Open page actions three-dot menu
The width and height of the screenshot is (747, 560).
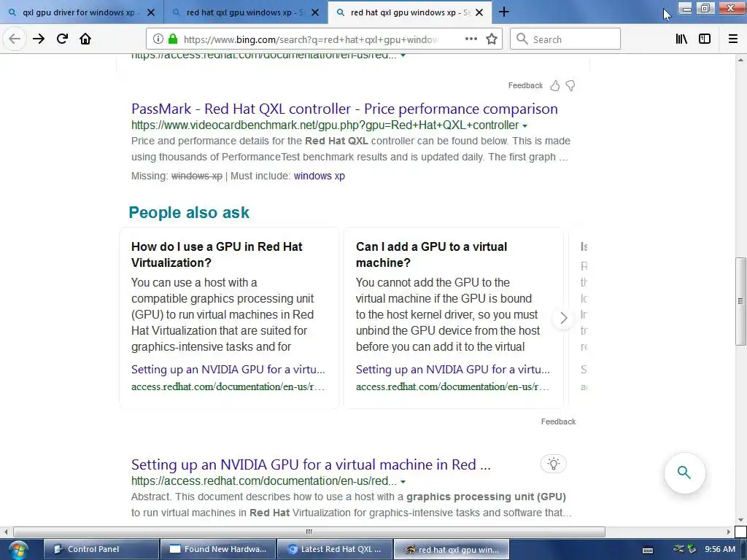coord(471,39)
